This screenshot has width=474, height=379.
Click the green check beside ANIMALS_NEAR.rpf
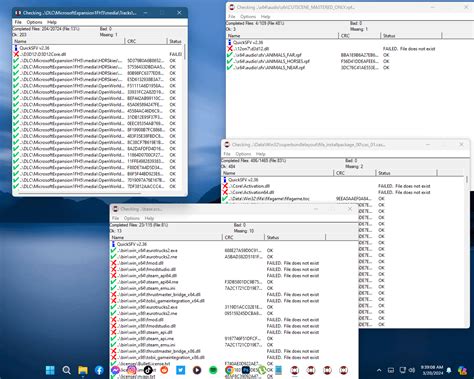click(230, 68)
